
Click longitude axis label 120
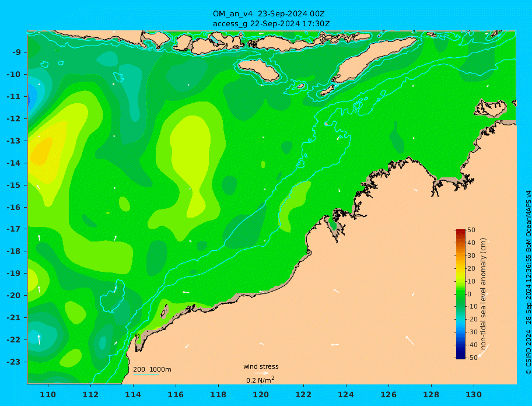[x=261, y=395]
